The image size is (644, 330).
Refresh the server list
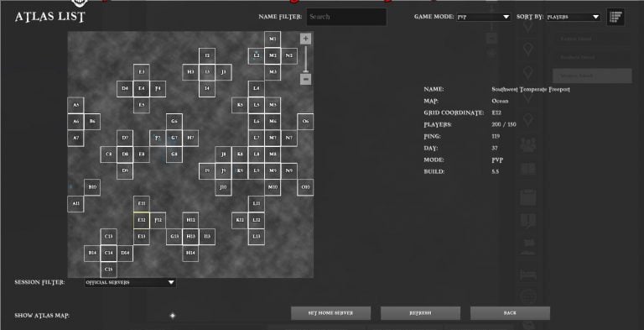click(x=420, y=313)
